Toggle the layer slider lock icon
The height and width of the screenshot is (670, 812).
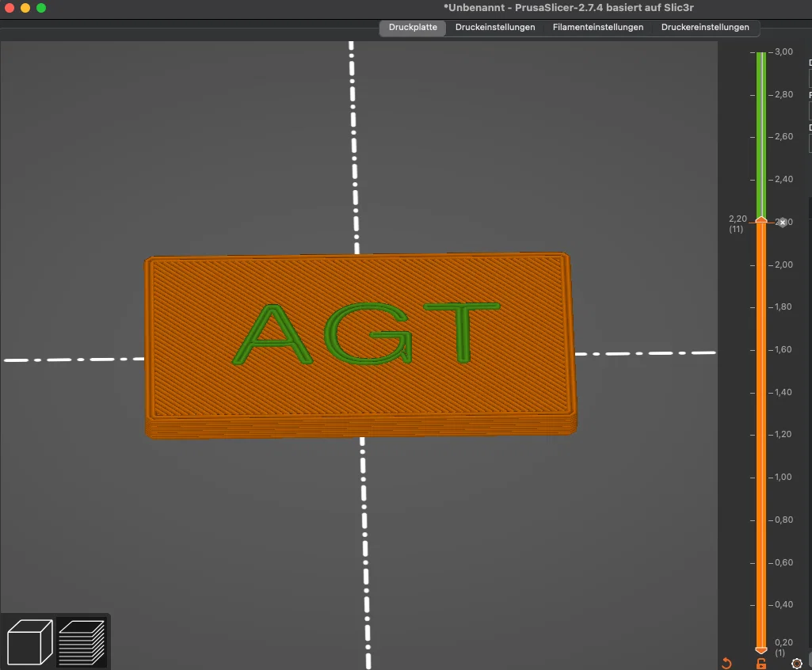(761, 664)
